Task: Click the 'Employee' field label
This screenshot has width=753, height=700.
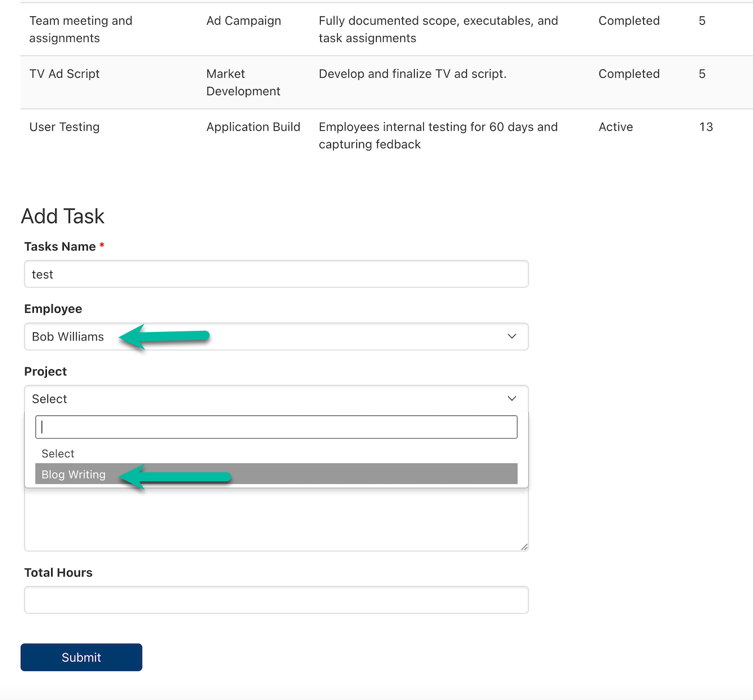Action: click(x=53, y=309)
